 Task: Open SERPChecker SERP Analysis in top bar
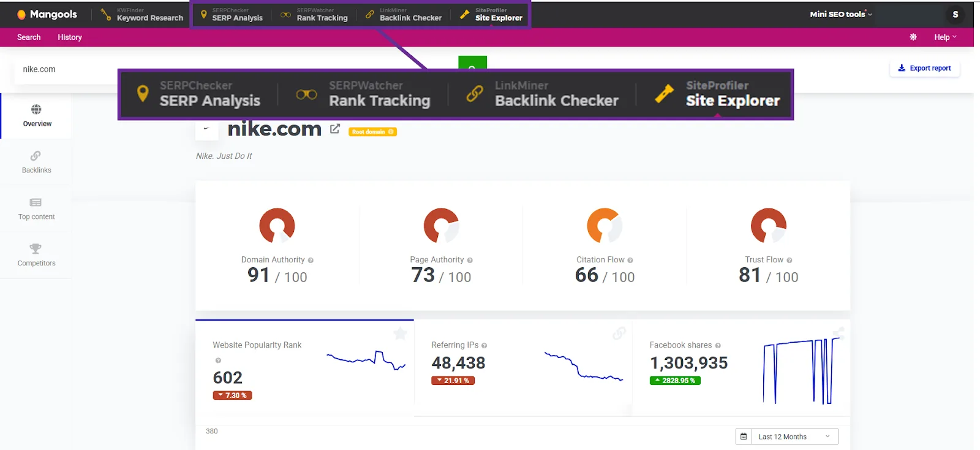pos(232,14)
